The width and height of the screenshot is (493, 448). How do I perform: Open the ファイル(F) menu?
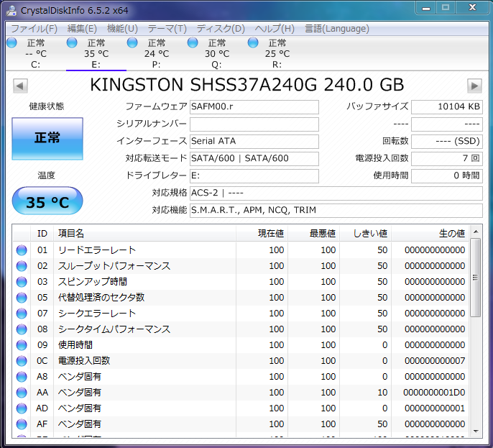click(34, 29)
